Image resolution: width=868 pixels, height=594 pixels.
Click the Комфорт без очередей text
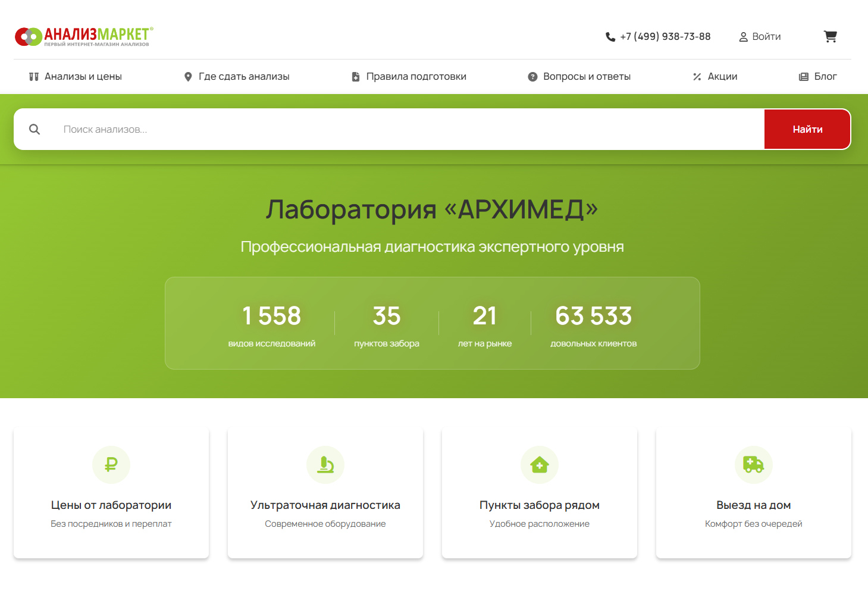tap(754, 524)
